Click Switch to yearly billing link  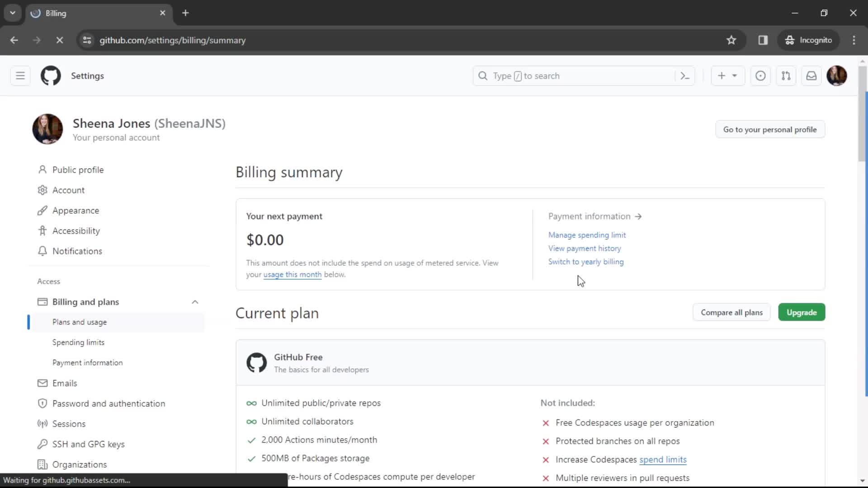pos(586,262)
